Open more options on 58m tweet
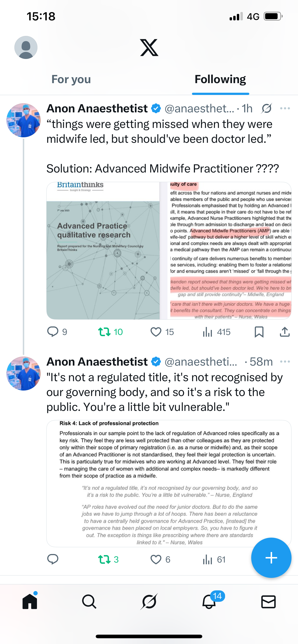The image size is (298, 644). pyautogui.click(x=285, y=362)
